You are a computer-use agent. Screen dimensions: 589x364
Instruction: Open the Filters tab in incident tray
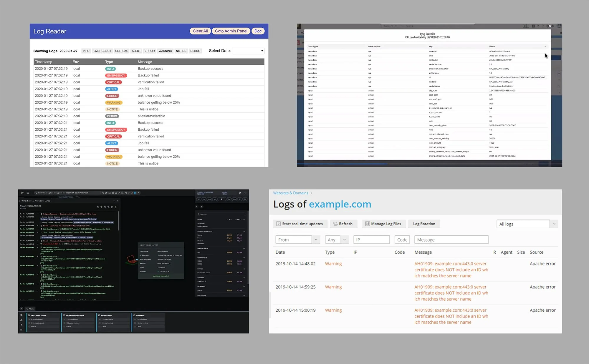(x=30, y=309)
